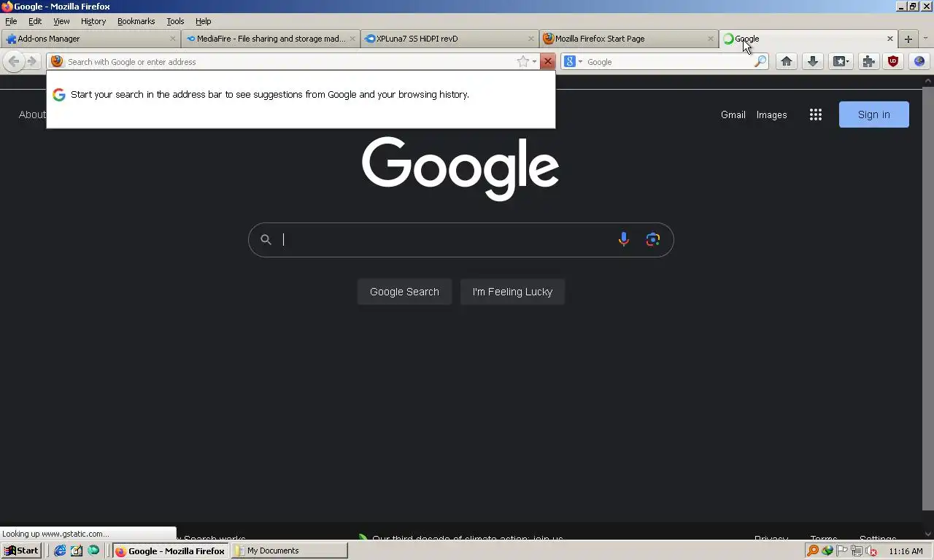Stop loading with the red X button
Screen dimensions: 934x560
[x=548, y=61]
